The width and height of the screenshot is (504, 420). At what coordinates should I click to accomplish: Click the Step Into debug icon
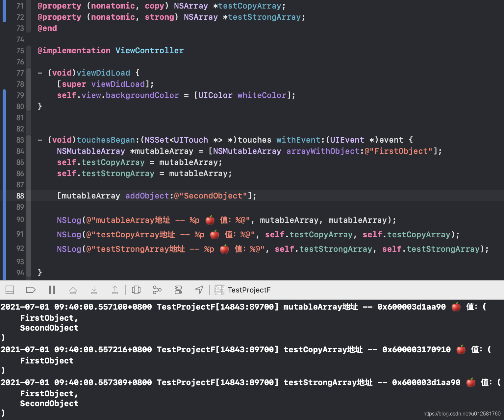[x=94, y=290]
